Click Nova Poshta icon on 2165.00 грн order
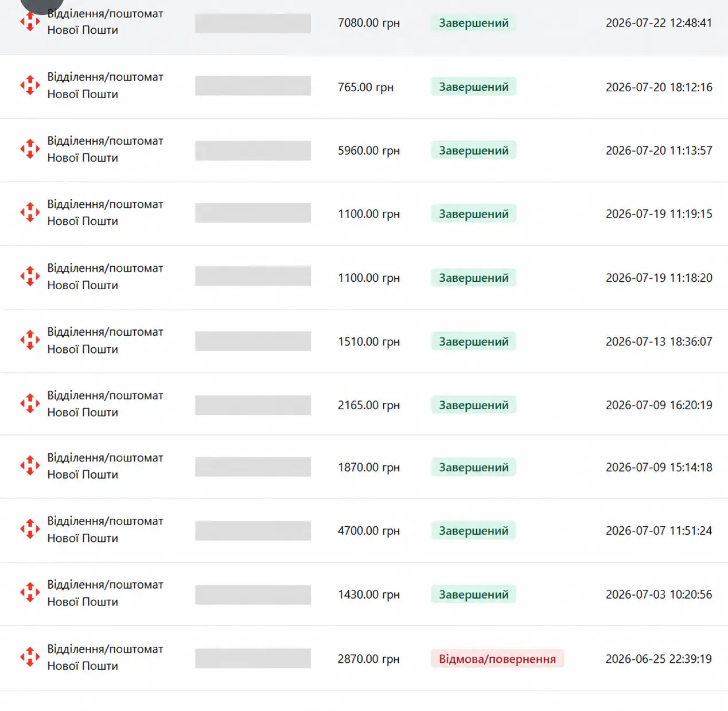Screen dimensions: 728x711 (30, 404)
